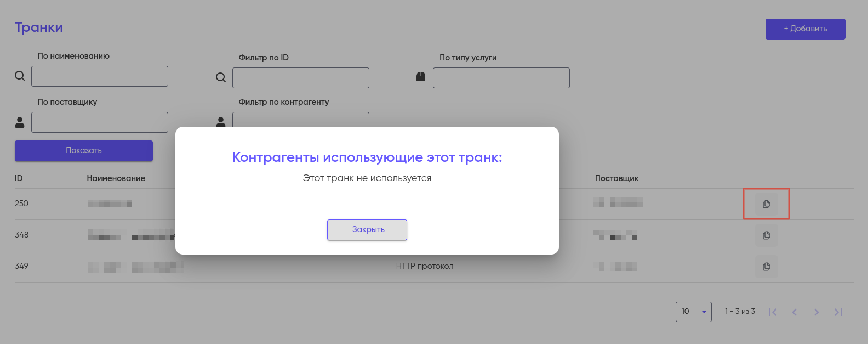Viewport: 868px width, 344px height.
Task: Focus the Фильтр по ID input field
Action: (301, 78)
